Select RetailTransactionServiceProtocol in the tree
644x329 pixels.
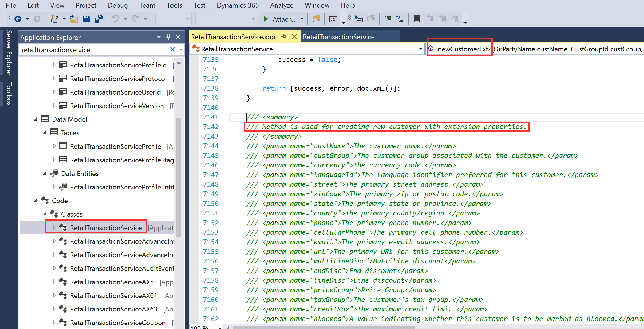pos(118,79)
